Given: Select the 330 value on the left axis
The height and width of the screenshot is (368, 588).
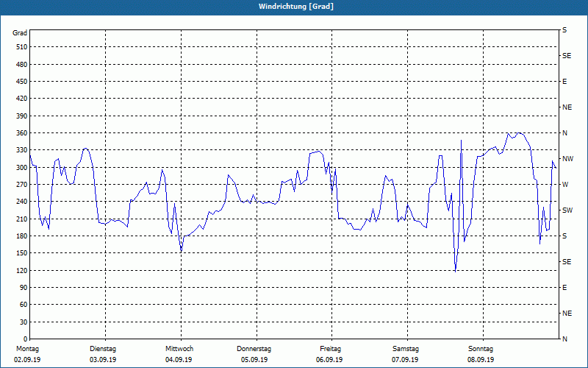Looking at the screenshot, I should tap(22, 150).
